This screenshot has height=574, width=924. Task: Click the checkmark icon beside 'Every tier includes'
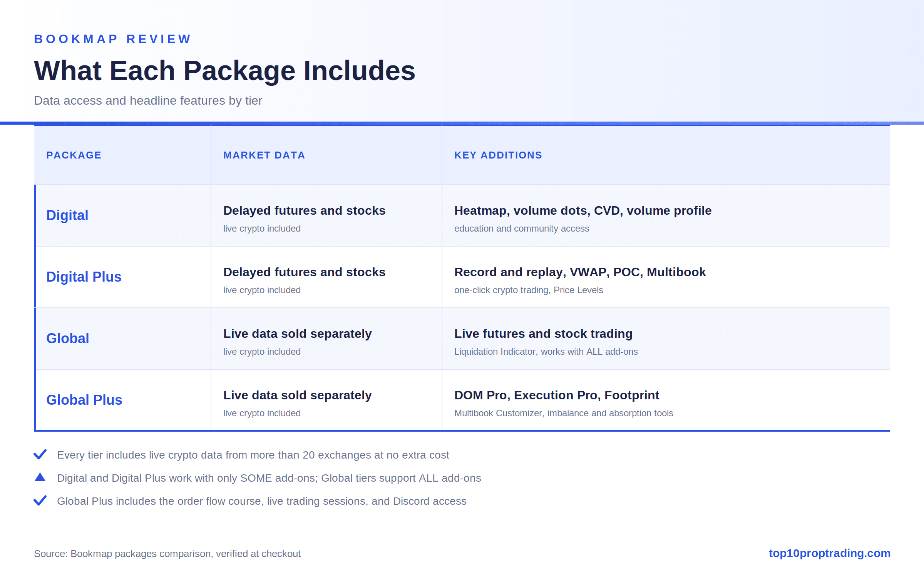[x=40, y=454]
